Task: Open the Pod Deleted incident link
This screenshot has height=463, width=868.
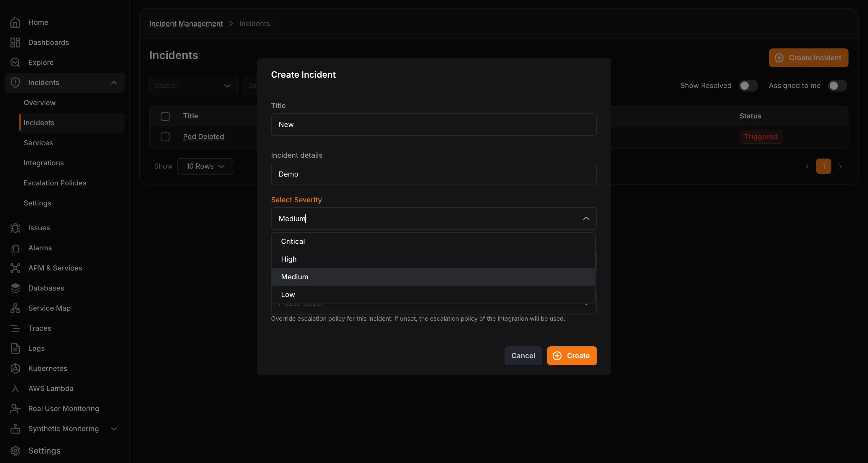Action: coord(203,137)
